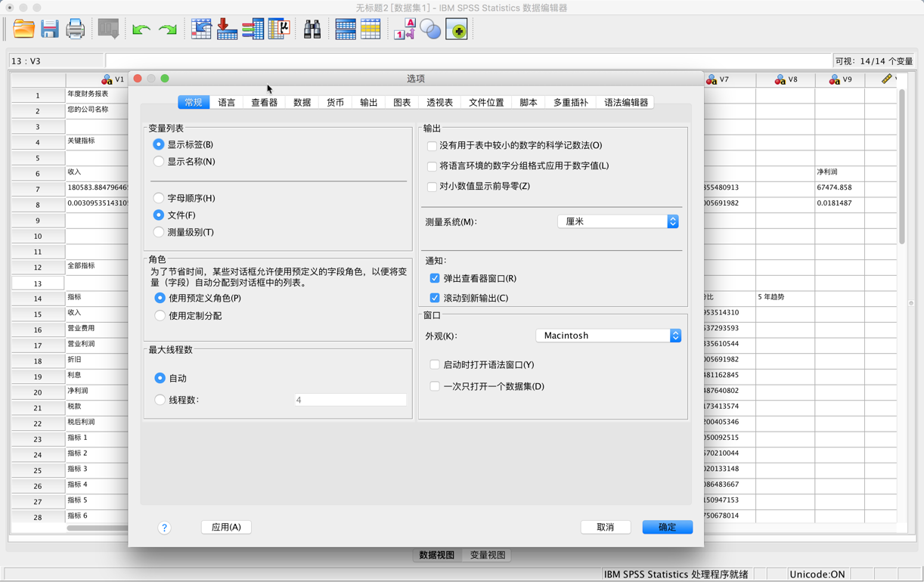
Task: Open the Macintosh appearance dropdown
Action: point(609,335)
